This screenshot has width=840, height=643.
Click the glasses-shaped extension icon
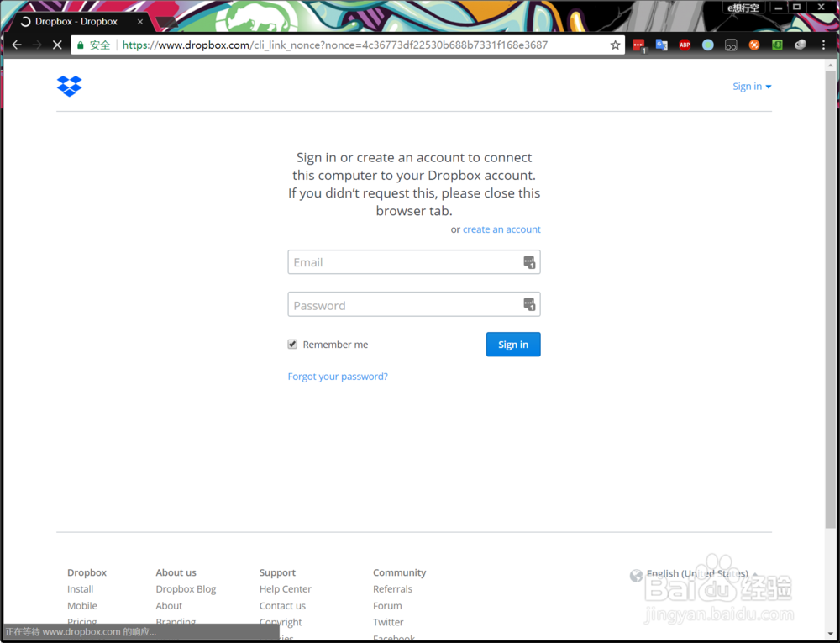tap(731, 45)
